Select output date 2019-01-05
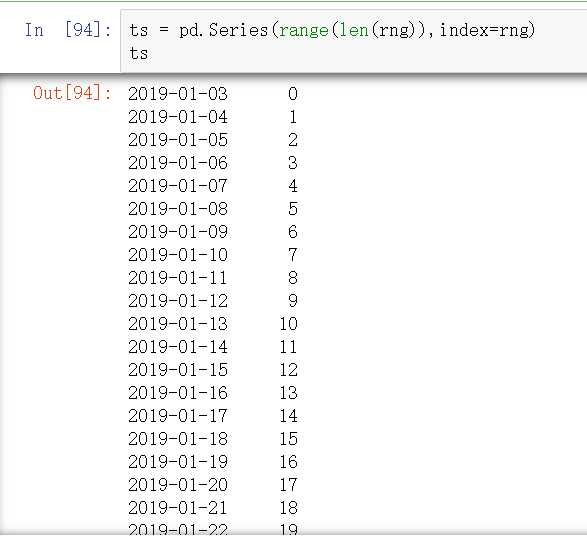 178,140
